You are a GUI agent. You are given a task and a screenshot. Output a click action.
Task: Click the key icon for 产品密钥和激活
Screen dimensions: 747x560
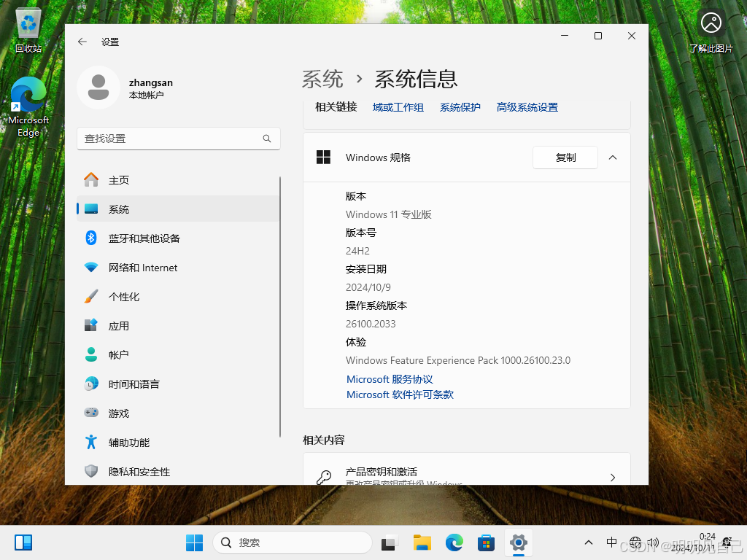324,477
